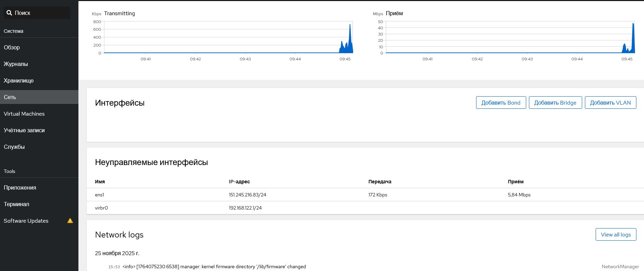Click the Добавить Bond button

point(501,103)
